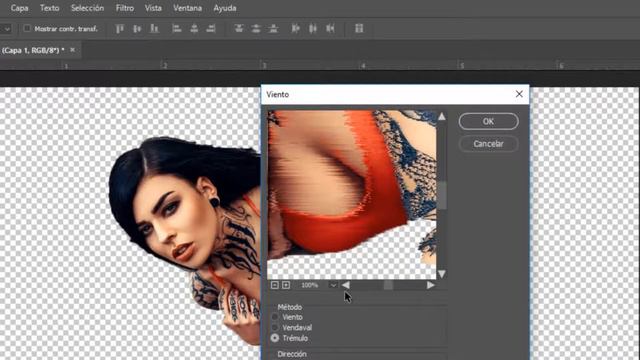Select the Trémulo method radio button
The height and width of the screenshot is (360, 640).
275,338
